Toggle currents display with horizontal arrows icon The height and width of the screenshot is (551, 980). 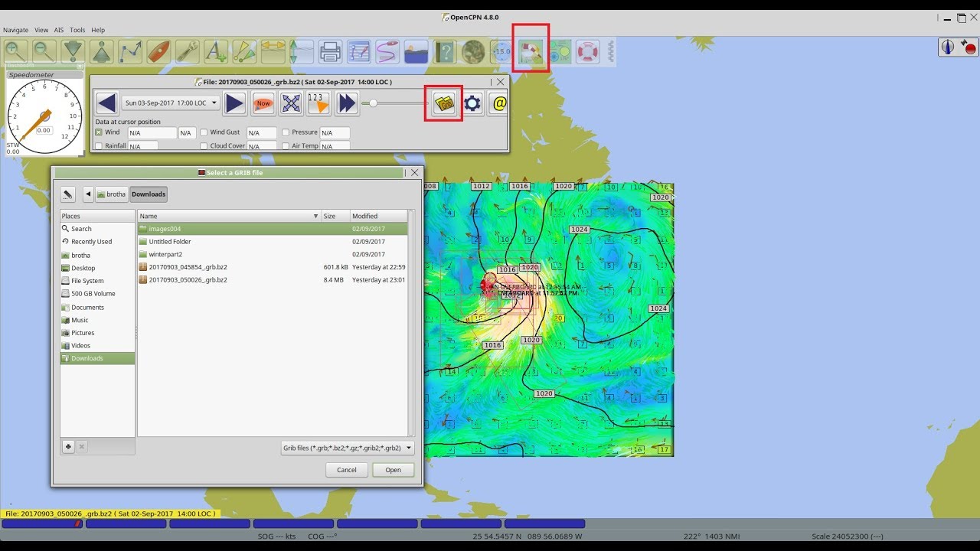(x=273, y=51)
